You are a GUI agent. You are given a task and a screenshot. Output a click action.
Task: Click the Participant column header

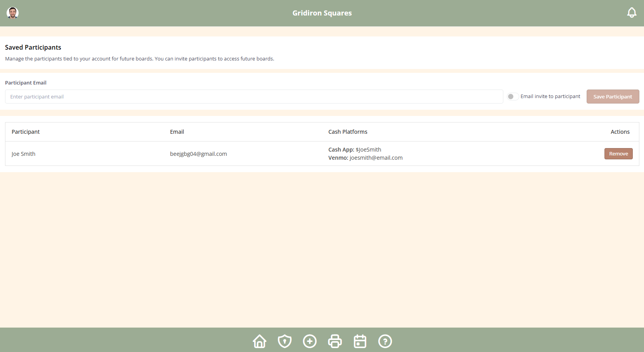26,132
